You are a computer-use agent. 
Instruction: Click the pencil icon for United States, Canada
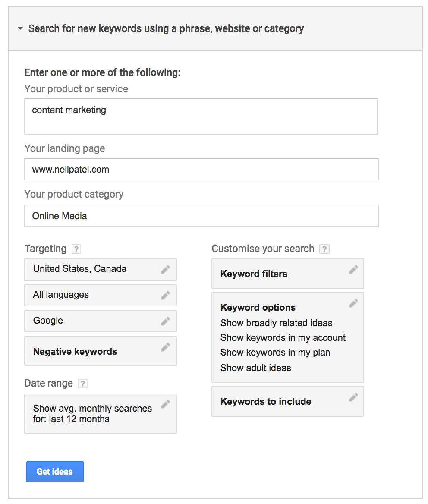point(165,270)
